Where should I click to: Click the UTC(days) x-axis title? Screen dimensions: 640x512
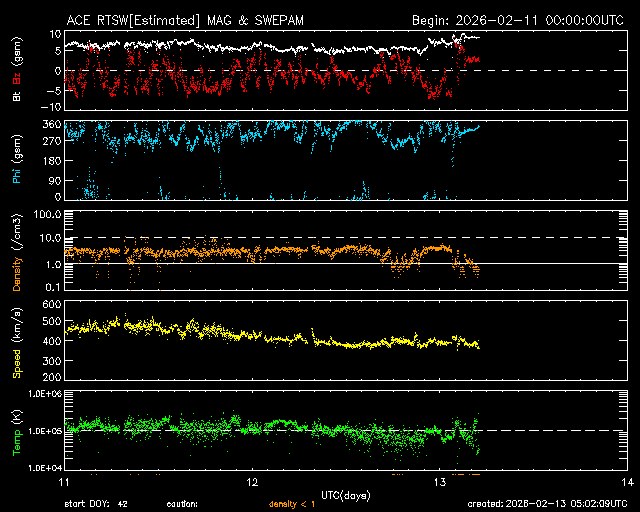pyautogui.click(x=347, y=494)
